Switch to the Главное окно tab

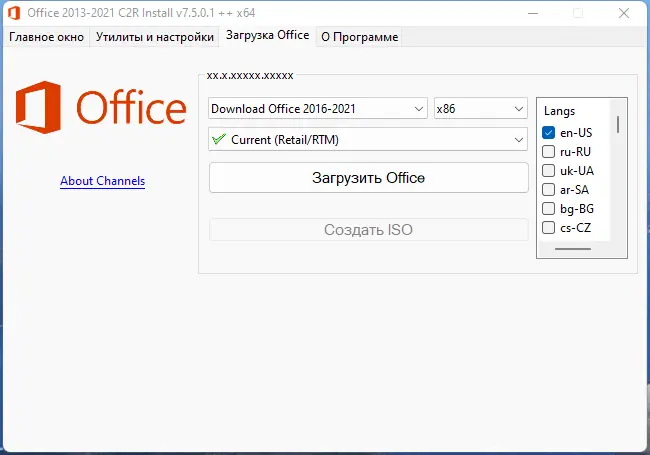click(x=46, y=37)
